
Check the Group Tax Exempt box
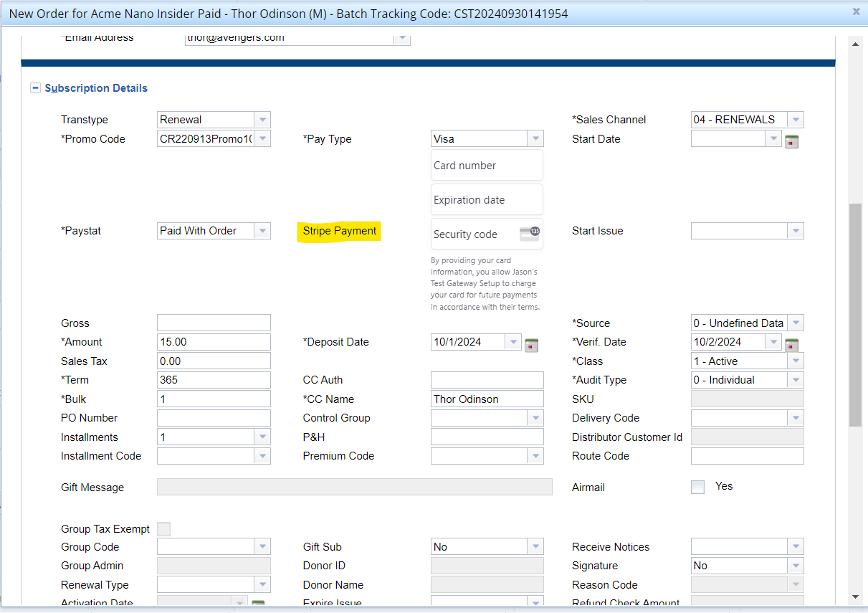point(163,529)
